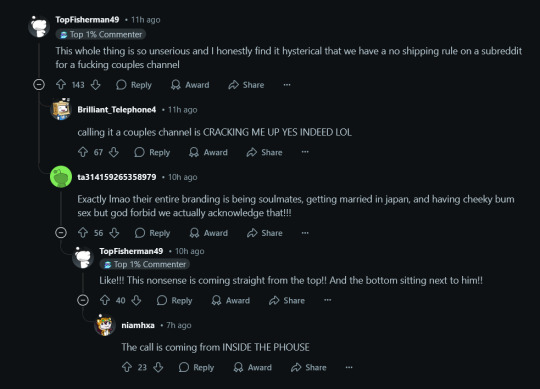Open more options menu on niamhxa's comment

(349, 367)
